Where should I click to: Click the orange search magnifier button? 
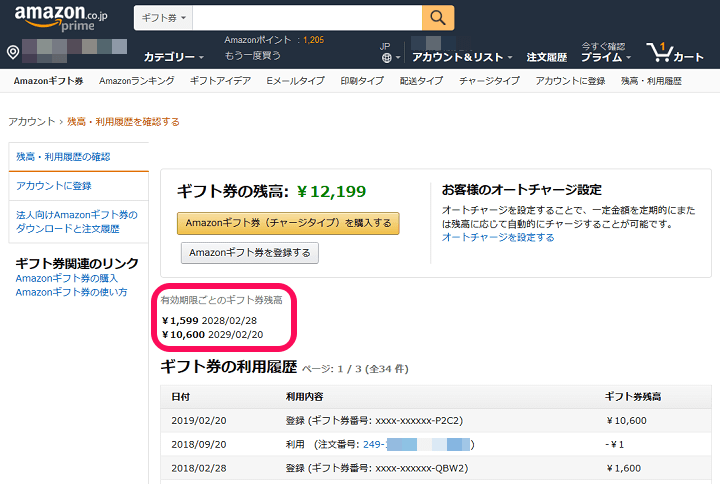click(437, 18)
